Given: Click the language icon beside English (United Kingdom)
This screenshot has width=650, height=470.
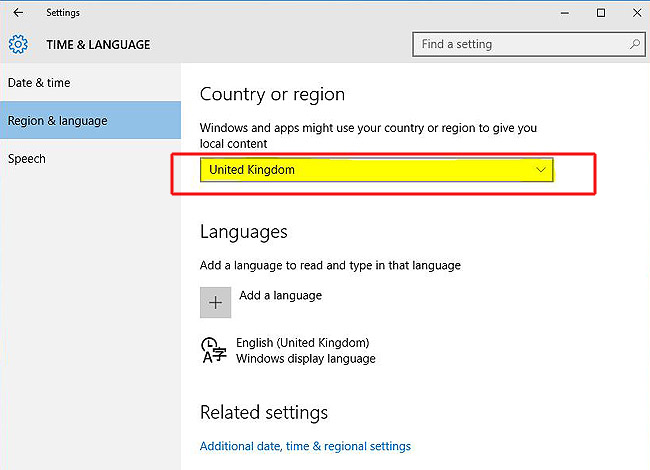Looking at the screenshot, I should [x=213, y=350].
